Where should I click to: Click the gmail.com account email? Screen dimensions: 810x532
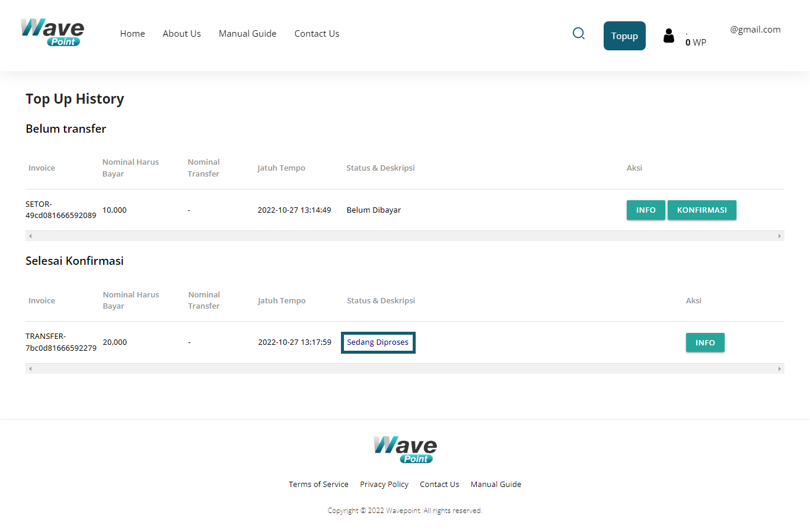click(x=755, y=30)
